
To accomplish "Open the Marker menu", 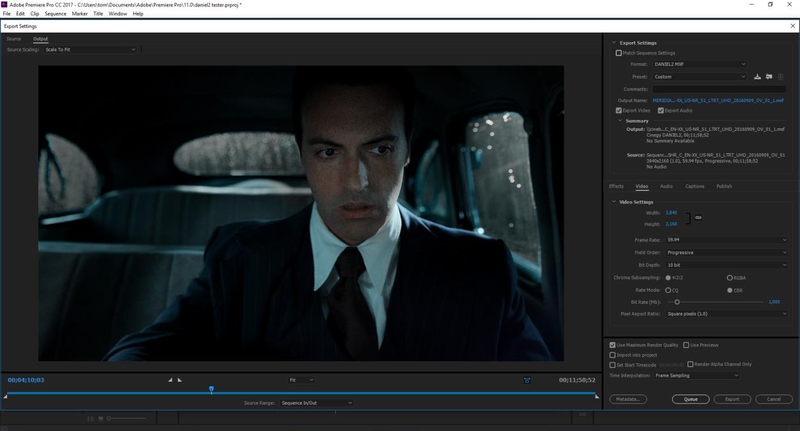I will (x=80, y=14).
